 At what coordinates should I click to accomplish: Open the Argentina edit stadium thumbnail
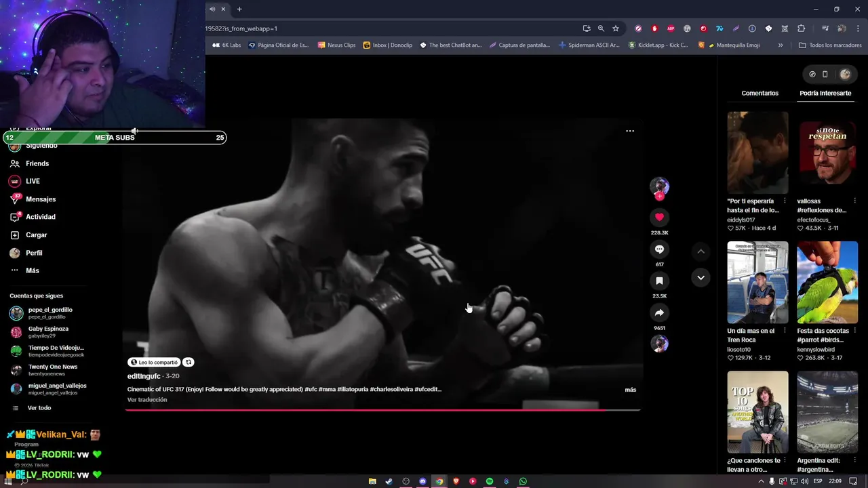point(827,412)
